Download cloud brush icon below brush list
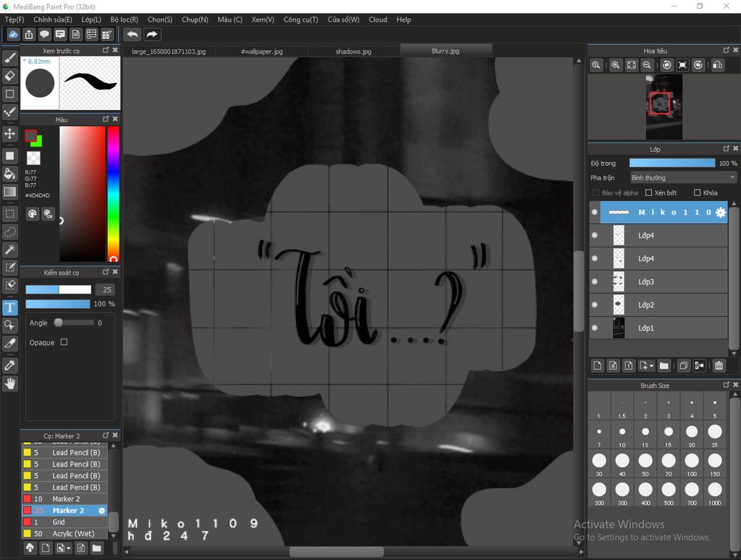The height and width of the screenshot is (560, 741). tap(30, 548)
